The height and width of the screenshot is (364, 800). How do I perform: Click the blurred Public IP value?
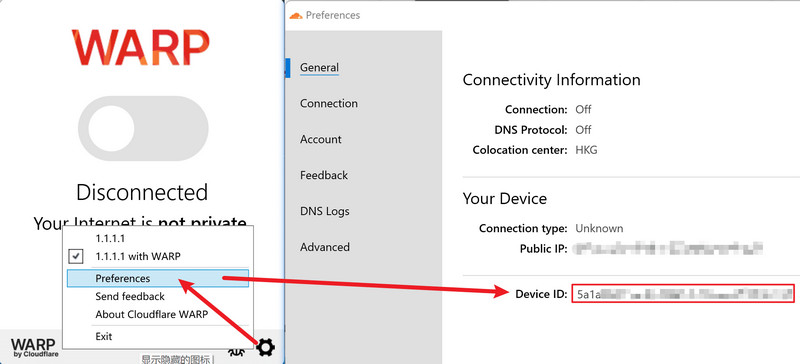coord(668,249)
